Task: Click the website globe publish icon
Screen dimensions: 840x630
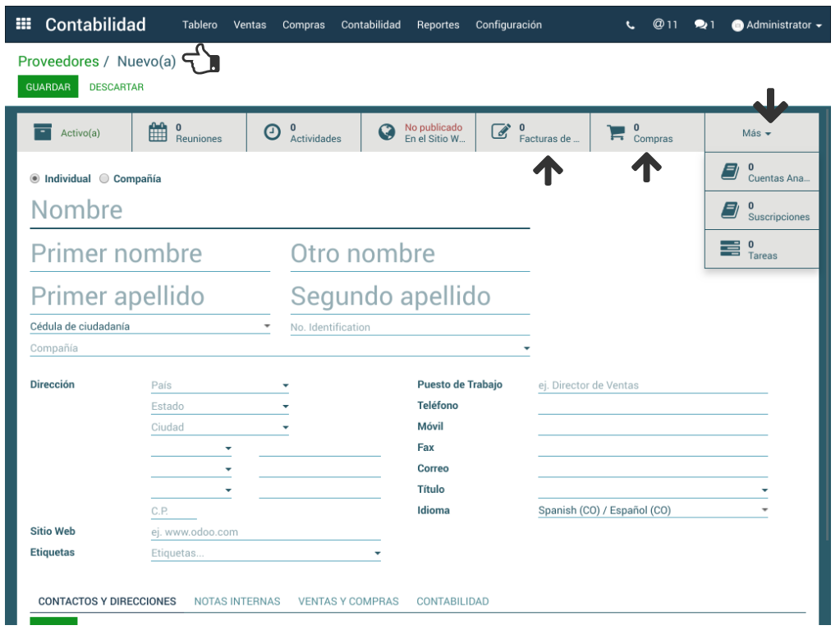Action: [x=387, y=132]
